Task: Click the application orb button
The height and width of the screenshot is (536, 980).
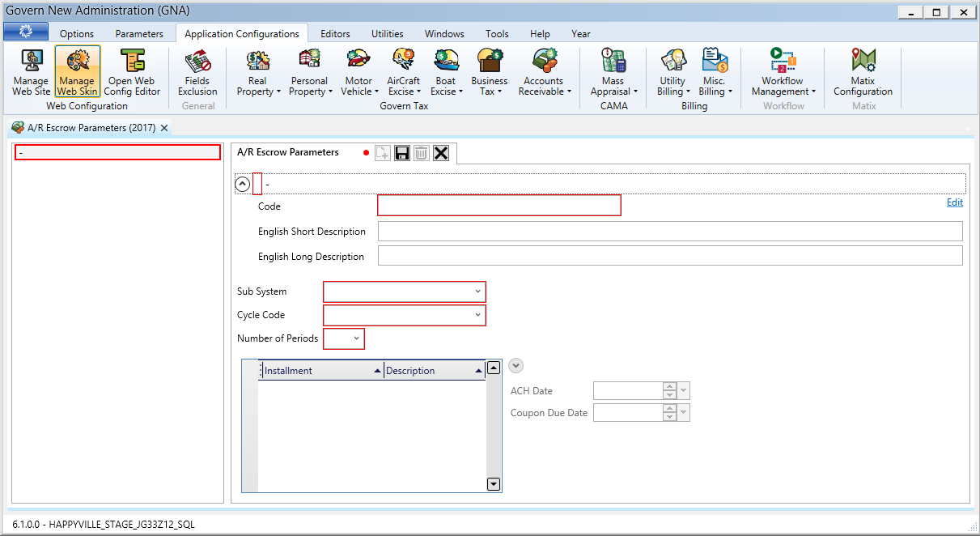Action: [x=25, y=33]
